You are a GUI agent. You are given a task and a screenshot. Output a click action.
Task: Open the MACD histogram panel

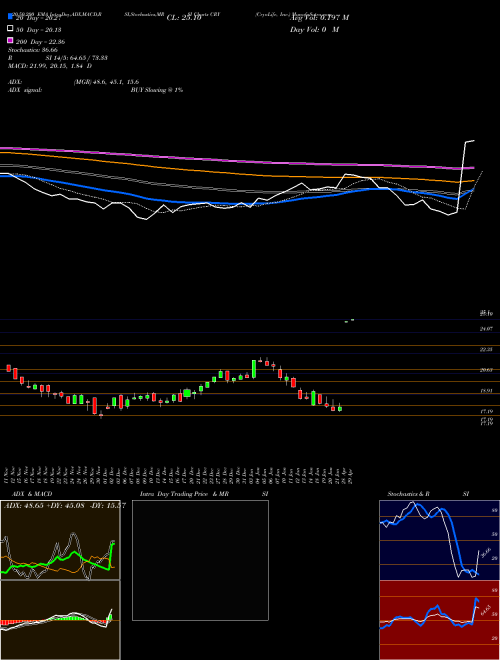[x=60, y=620]
